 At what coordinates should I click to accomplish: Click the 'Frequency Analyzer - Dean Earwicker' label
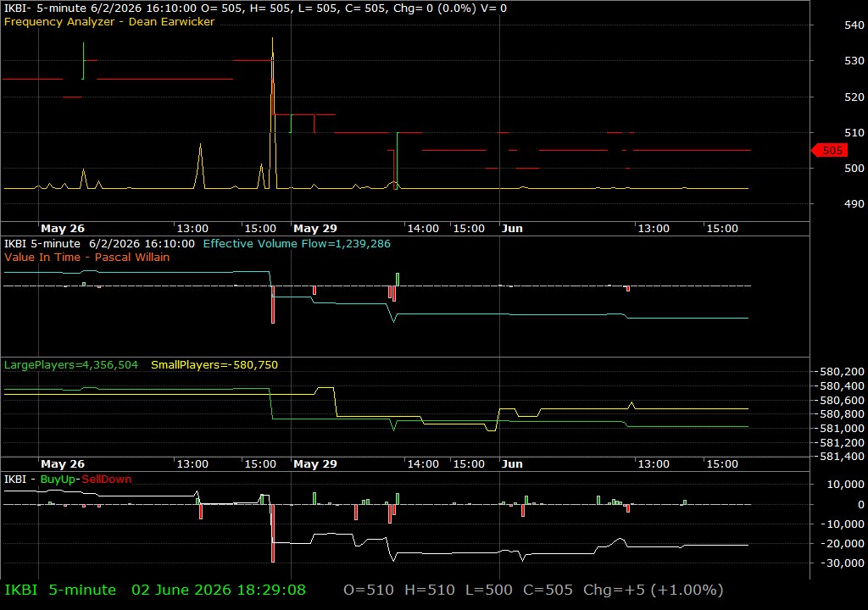coord(109,21)
